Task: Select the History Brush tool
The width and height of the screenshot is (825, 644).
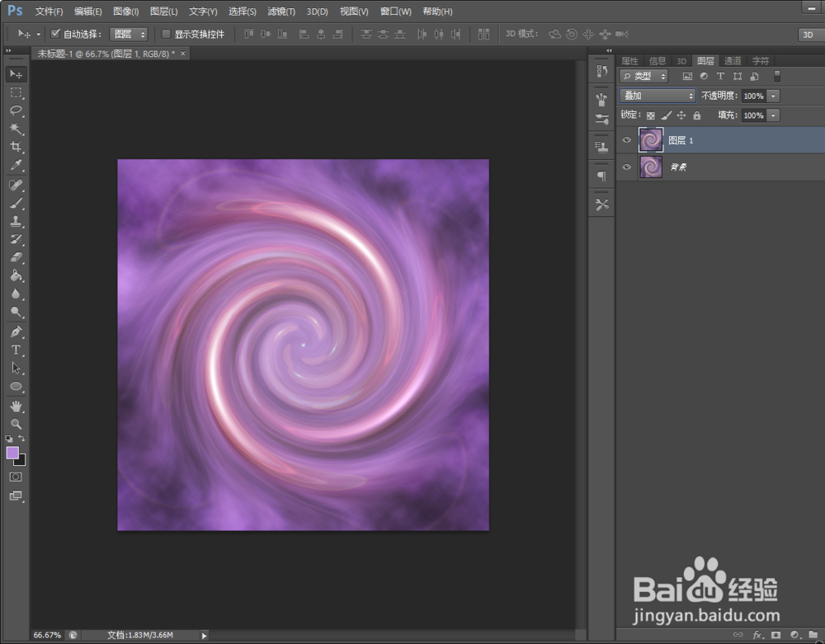Action: (x=16, y=239)
